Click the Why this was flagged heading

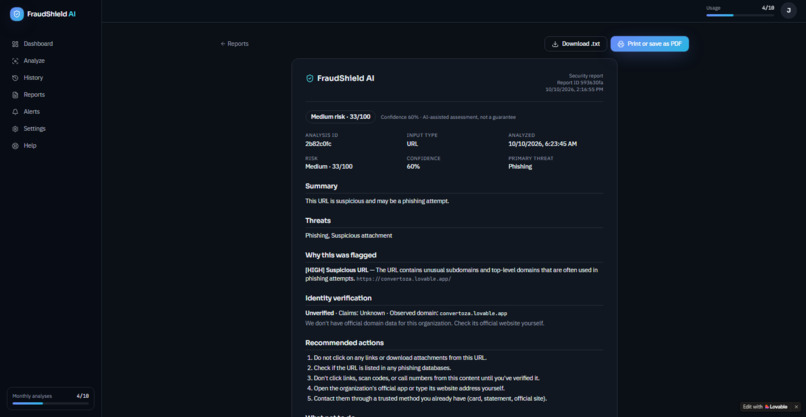[341, 255]
